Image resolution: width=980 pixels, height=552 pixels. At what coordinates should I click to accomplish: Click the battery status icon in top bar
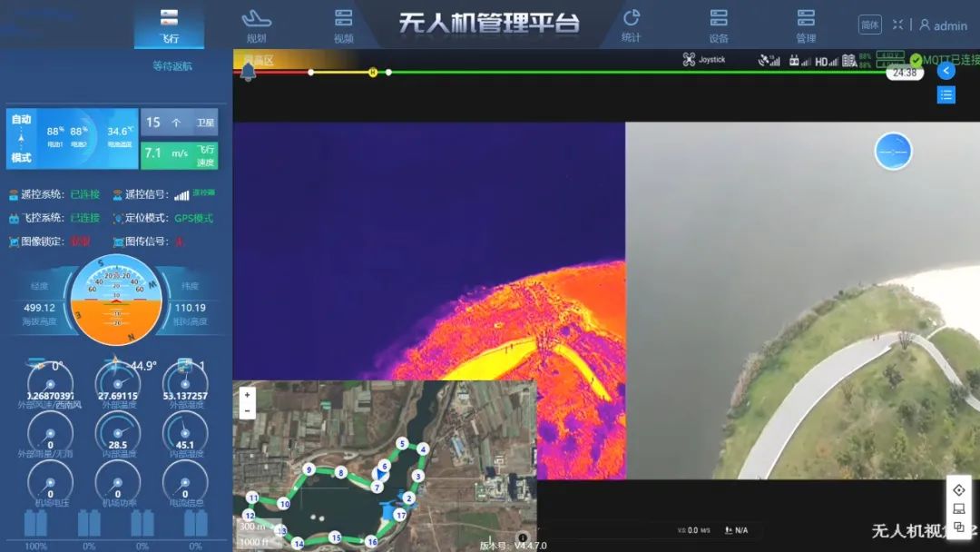[848, 61]
